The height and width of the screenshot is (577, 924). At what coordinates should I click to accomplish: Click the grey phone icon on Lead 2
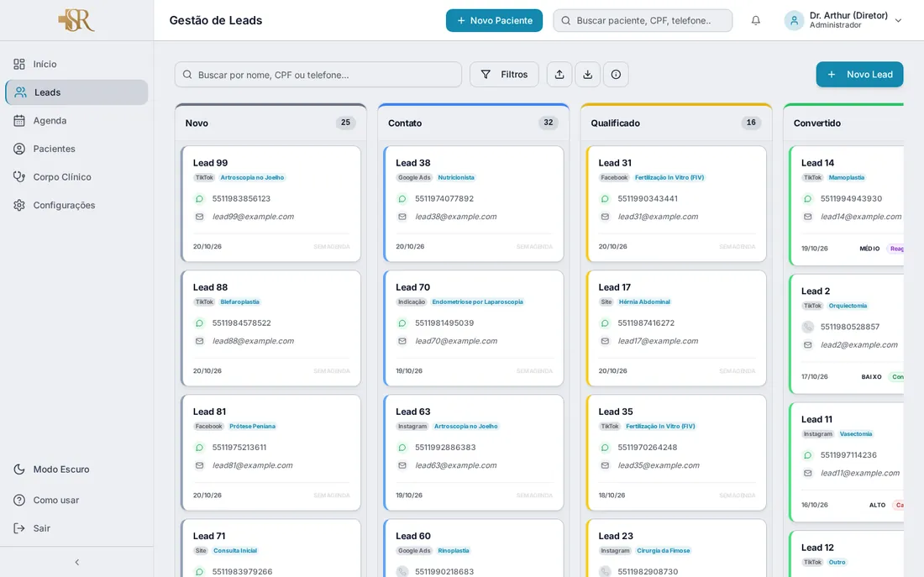click(807, 327)
